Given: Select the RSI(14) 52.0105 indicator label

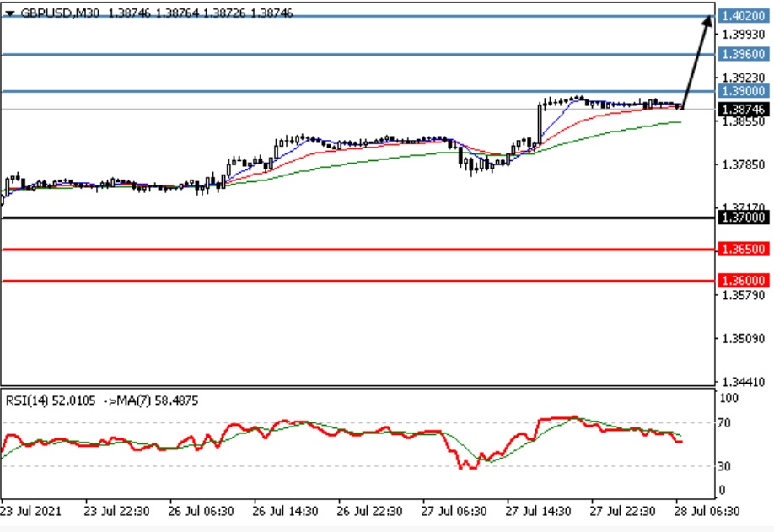Looking at the screenshot, I should pos(51,400).
